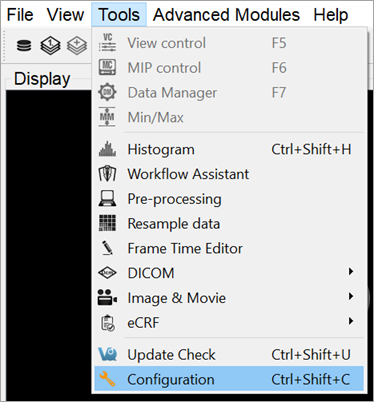The image size is (374, 402).
Task: Expand the DICOM submenu arrow
Action: 351,271
